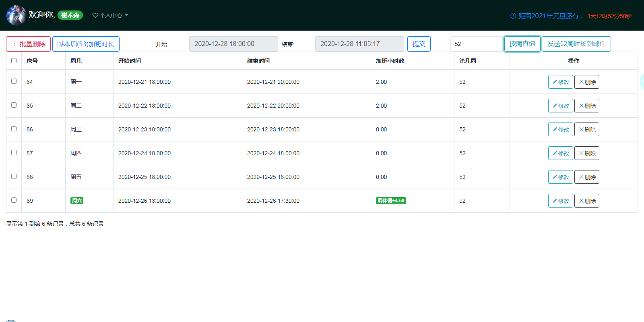The width and height of the screenshot is (644, 322).
Task: Check the checkbox for row 84
Action: point(14,81)
